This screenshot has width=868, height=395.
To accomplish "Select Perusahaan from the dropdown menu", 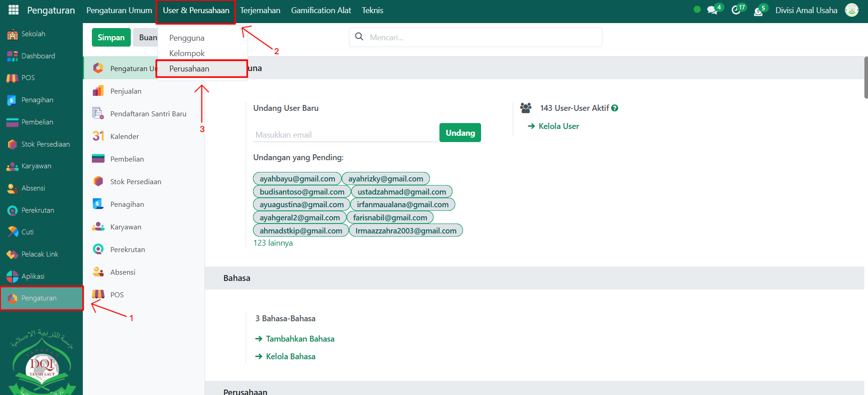I will [x=189, y=69].
